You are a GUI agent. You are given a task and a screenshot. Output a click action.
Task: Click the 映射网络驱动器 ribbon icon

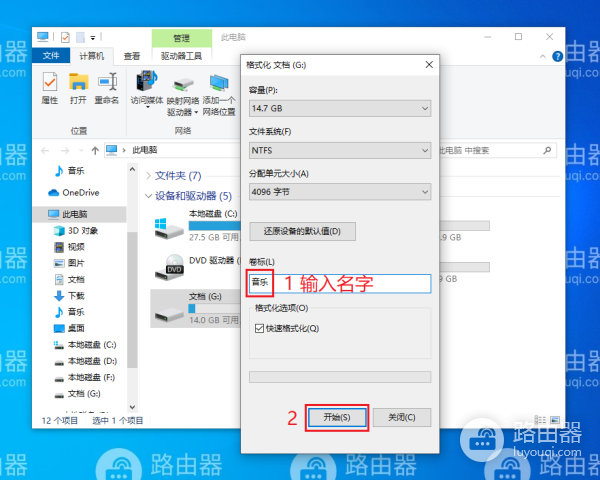(x=183, y=96)
